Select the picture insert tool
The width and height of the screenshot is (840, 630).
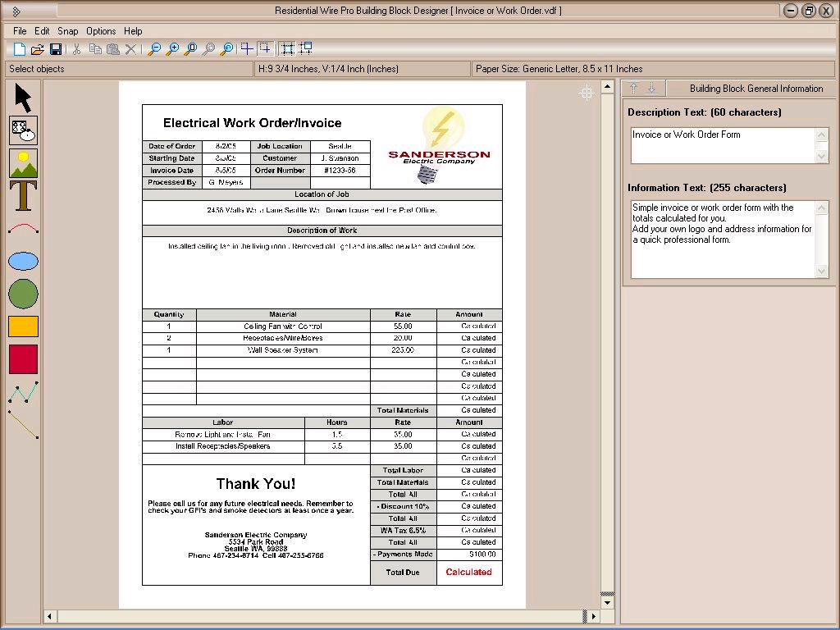pyautogui.click(x=23, y=163)
